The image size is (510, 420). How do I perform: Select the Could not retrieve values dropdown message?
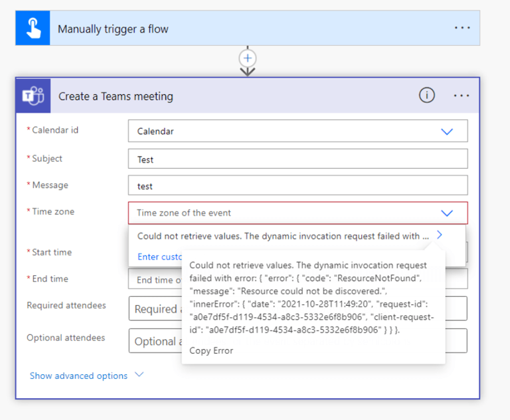(283, 236)
